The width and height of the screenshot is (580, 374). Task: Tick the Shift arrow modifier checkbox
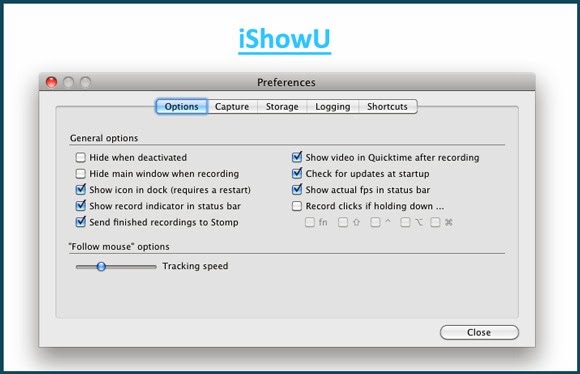343,222
